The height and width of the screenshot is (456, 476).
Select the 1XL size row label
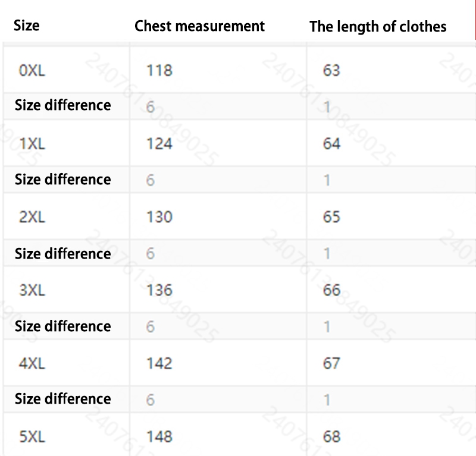(32, 143)
